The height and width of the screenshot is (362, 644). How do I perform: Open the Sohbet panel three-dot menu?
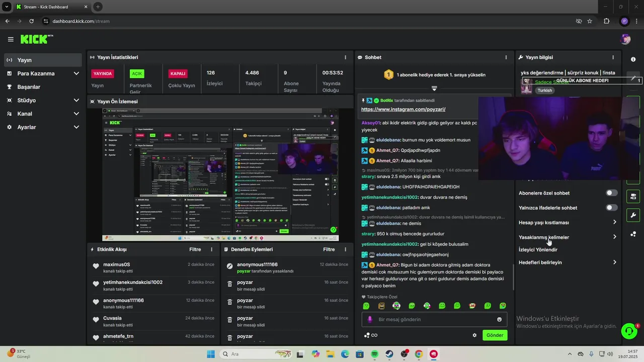(x=506, y=57)
